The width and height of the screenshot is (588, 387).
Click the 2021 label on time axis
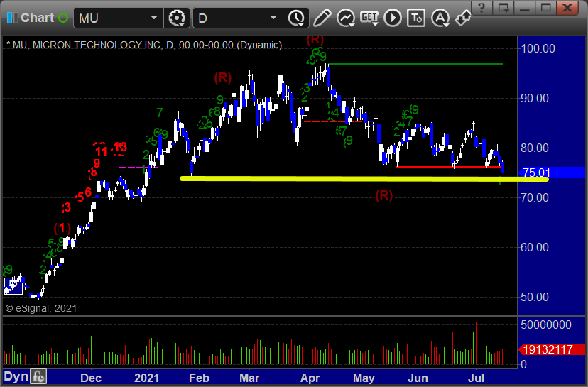coord(146,378)
